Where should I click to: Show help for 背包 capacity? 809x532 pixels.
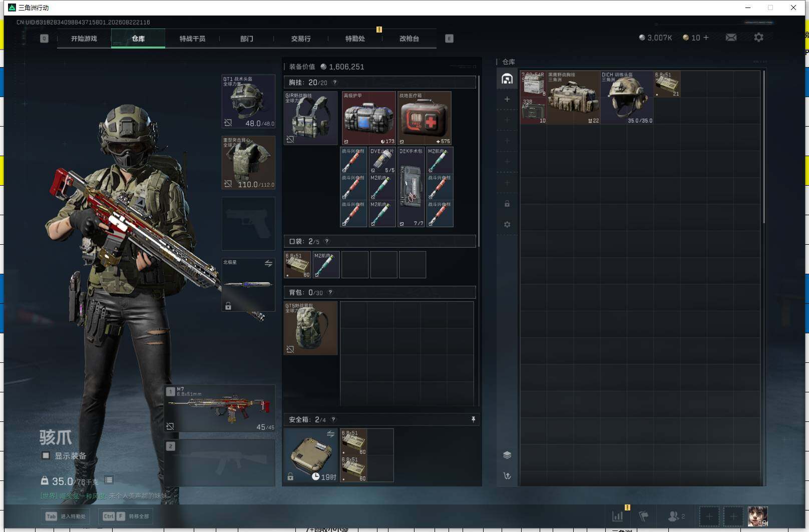(x=330, y=292)
